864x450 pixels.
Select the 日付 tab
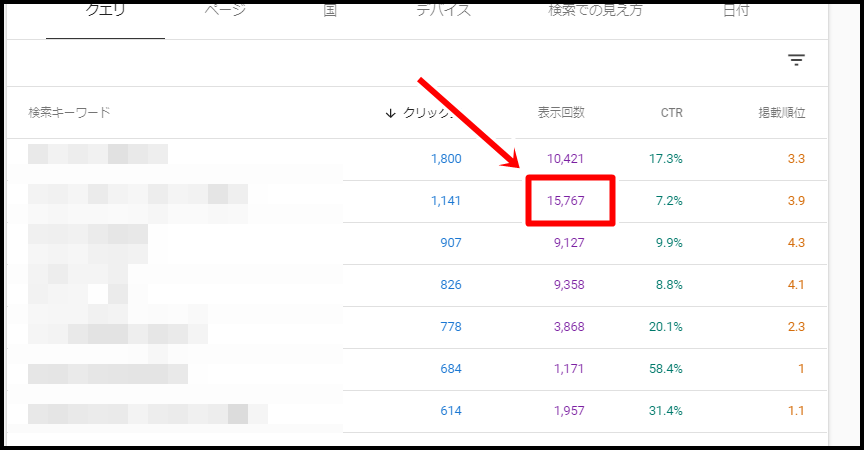(x=738, y=12)
